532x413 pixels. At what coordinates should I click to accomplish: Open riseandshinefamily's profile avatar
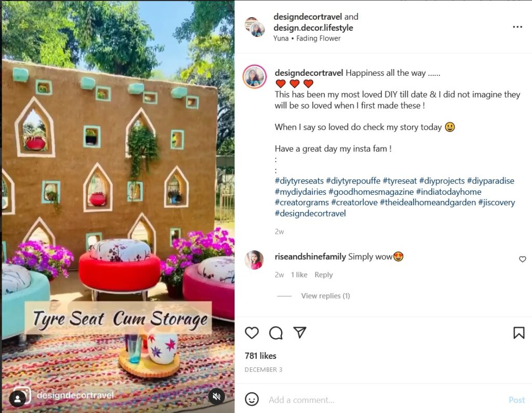254,260
